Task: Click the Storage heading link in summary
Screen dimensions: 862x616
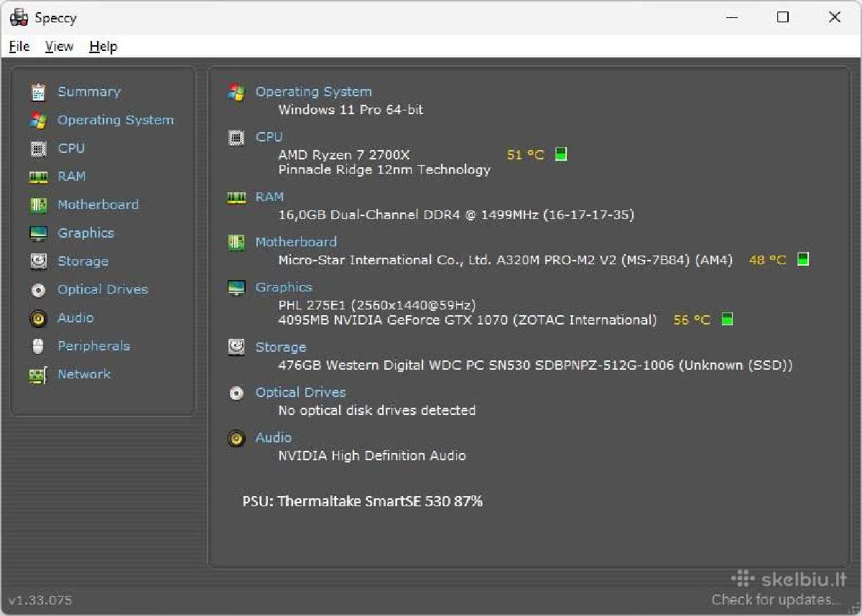Action: tap(281, 347)
